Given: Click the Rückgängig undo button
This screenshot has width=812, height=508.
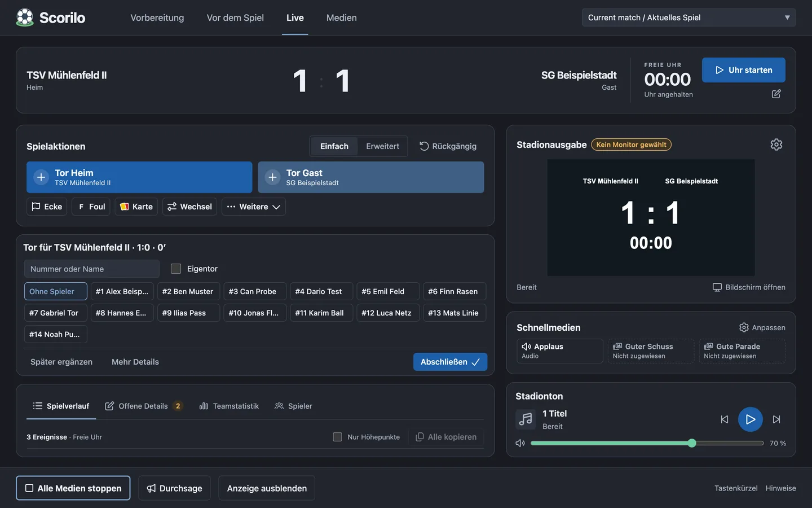Looking at the screenshot, I should pos(448,146).
